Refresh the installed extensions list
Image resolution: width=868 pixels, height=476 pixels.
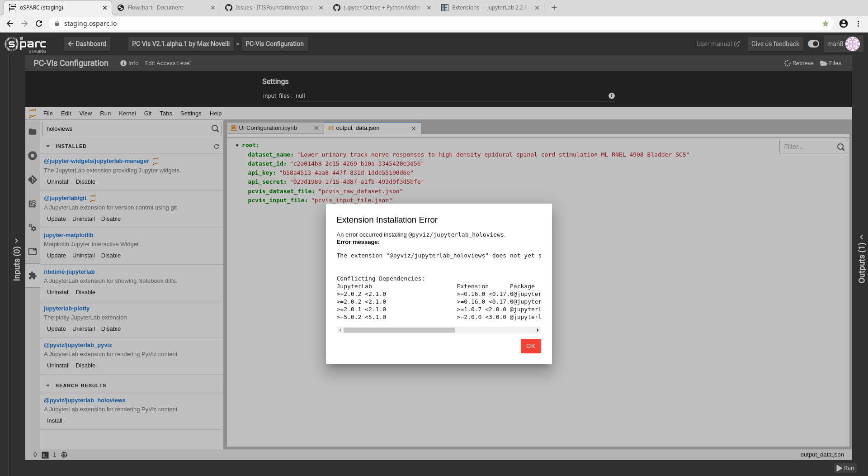217,146
